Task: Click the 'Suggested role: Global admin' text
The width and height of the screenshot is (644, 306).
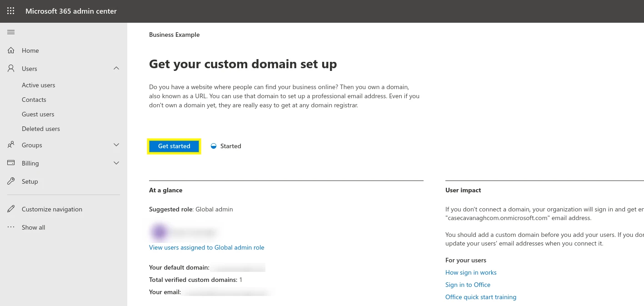Action: tap(191, 209)
